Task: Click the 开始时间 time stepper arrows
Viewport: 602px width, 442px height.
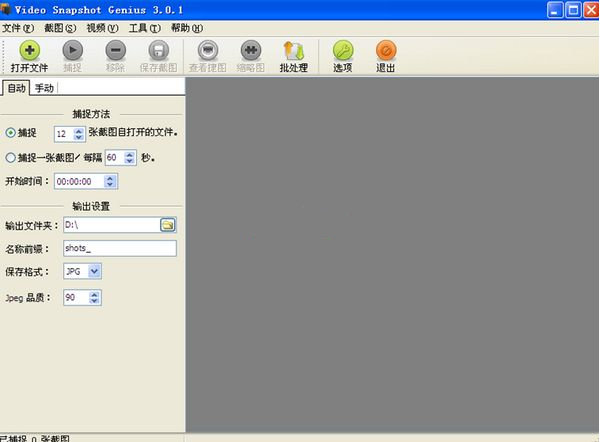Action: coord(110,181)
